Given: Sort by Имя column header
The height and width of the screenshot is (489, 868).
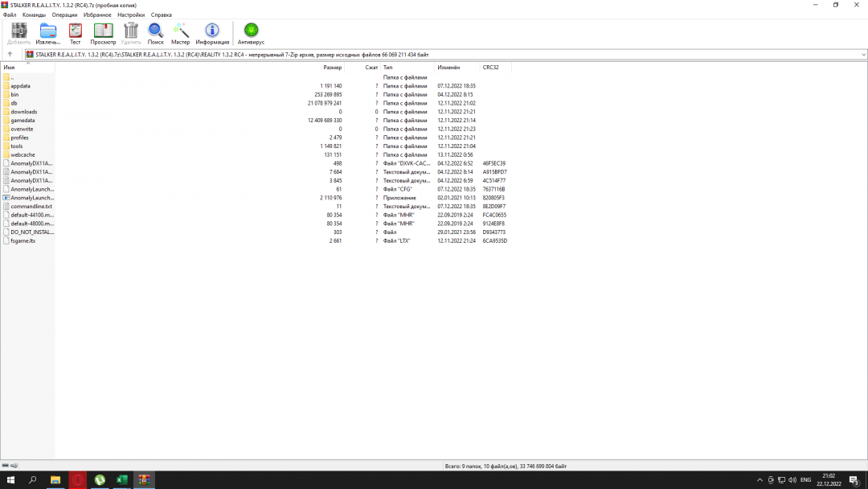Looking at the screenshot, I should (27, 67).
